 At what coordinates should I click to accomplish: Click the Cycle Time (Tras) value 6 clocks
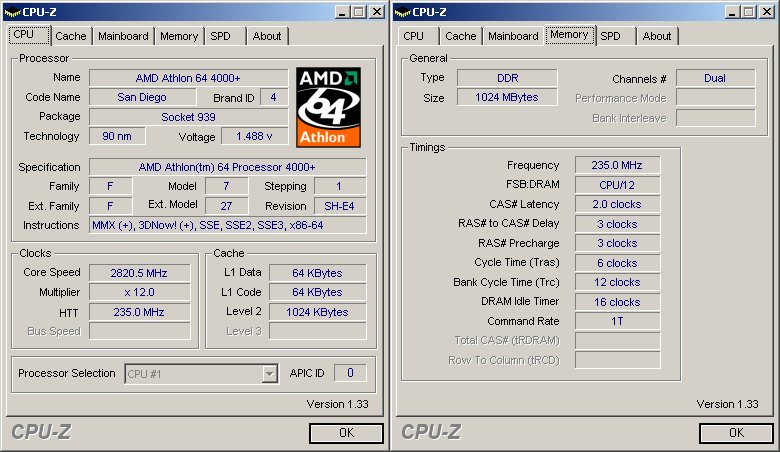point(617,263)
